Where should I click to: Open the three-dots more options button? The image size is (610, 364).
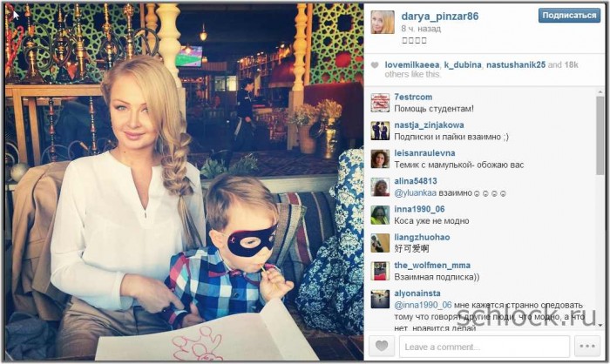point(587,346)
